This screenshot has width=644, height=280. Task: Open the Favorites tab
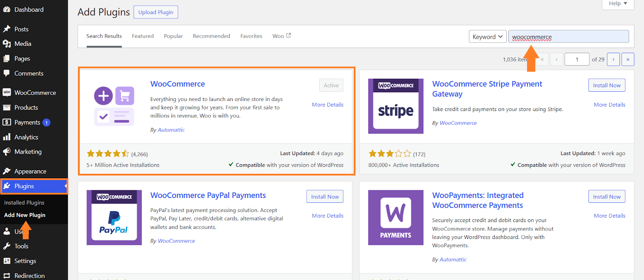pyautogui.click(x=251, y=36)
